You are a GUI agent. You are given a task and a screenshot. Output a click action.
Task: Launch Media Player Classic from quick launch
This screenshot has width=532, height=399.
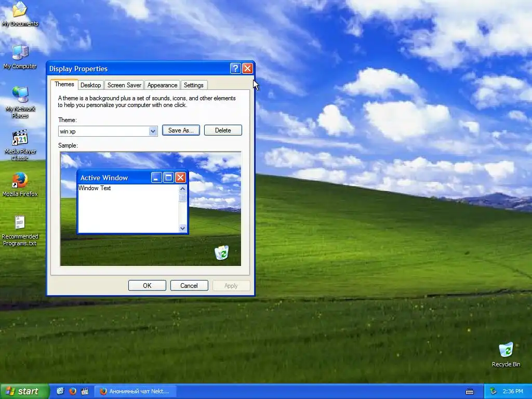[x=85, y=391]
